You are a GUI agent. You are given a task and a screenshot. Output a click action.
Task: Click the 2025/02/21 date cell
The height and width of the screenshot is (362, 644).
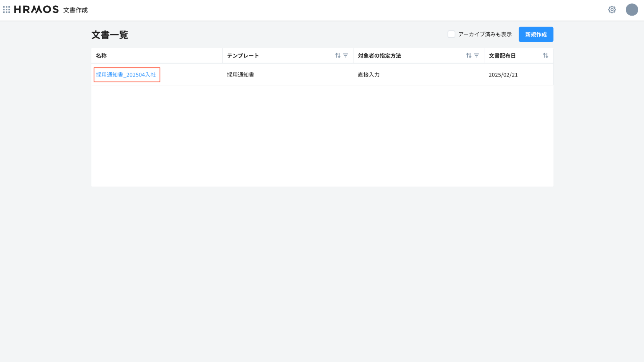tap(503, 75)
